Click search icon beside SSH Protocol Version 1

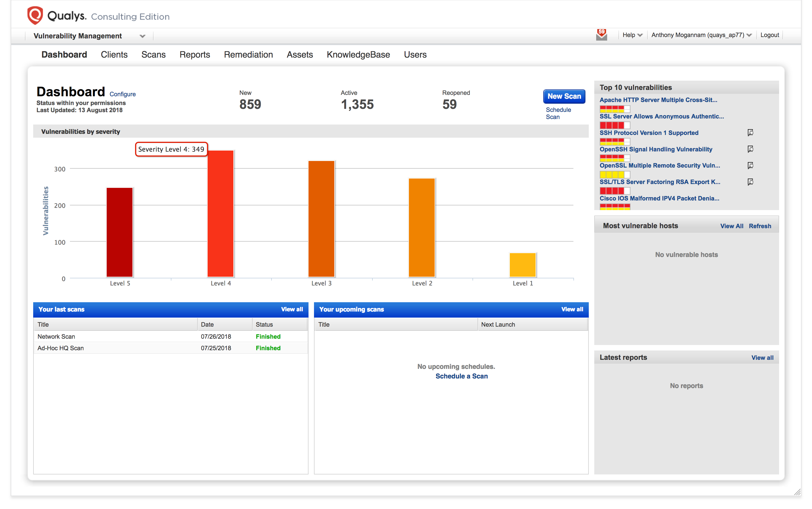pyautogui.click(x=750, y=133)
